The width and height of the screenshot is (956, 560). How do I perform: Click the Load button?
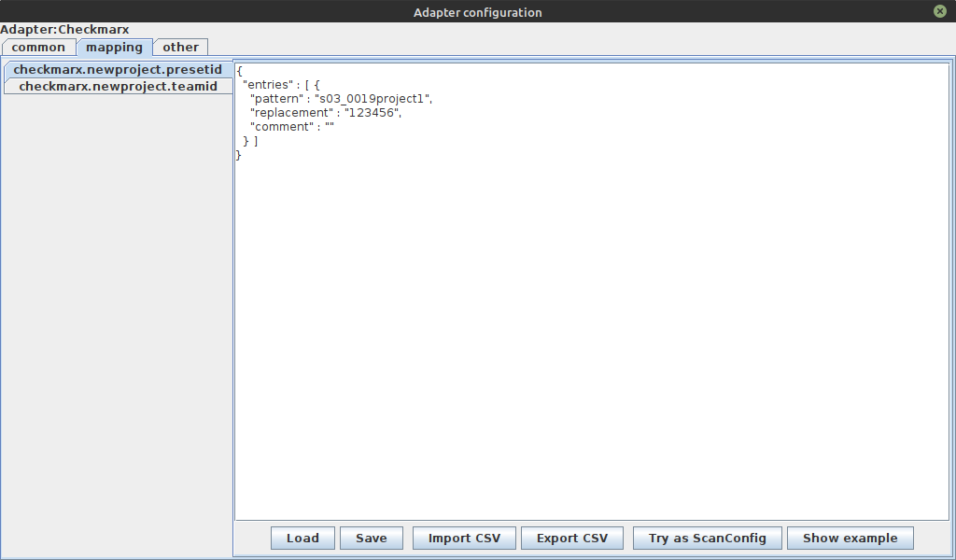302,538
